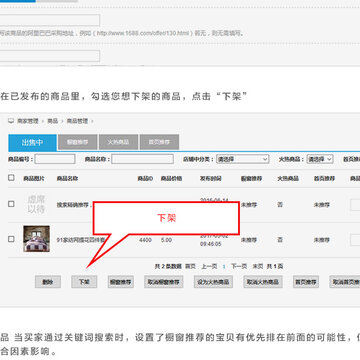
Task: Check the 91家纺网 product row checkbox
Action: 11,239
